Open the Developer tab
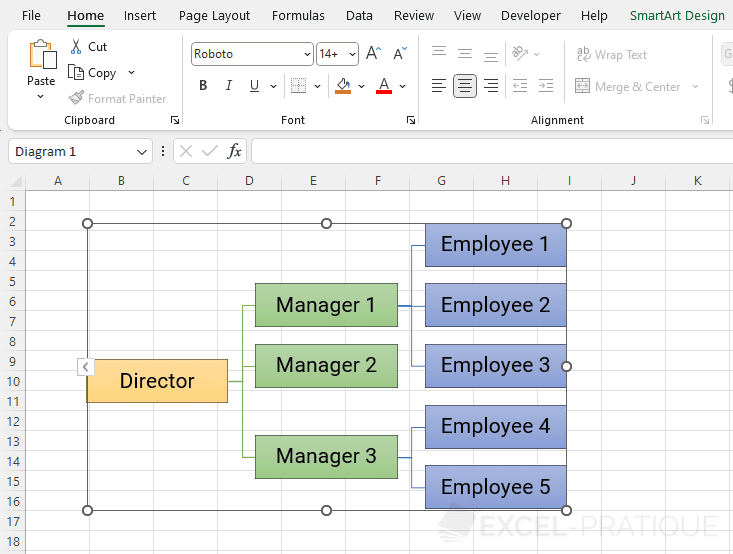 [531, 15]
